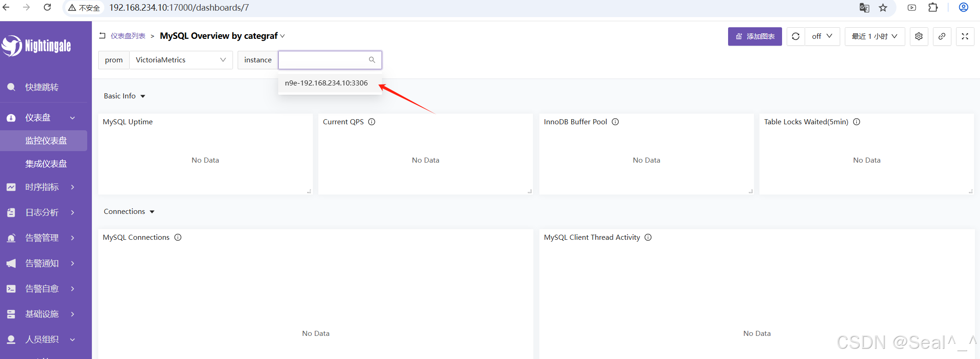The image size is (980, 359).
Task: Go to 仪表盘列表 breadcrumb link
Action: coord(128,36)
